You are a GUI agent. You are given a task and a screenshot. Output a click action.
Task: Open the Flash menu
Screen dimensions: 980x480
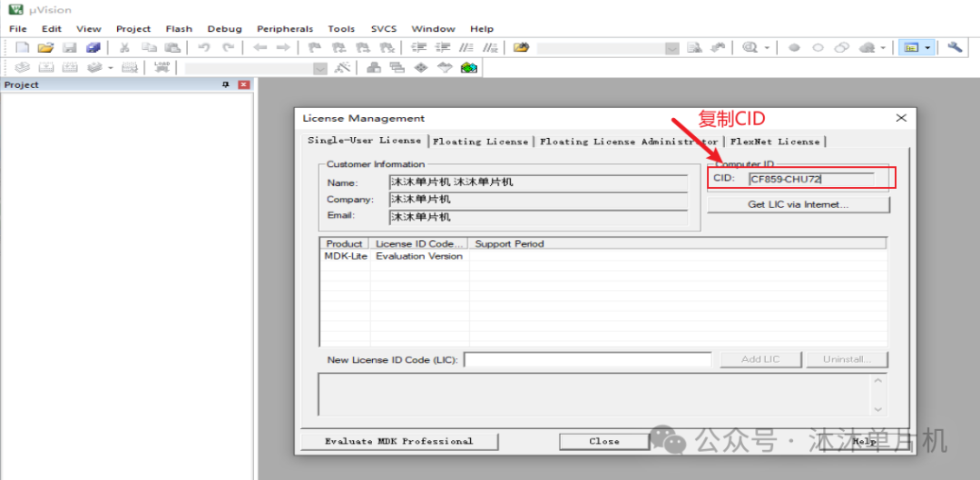pos(179,29)
